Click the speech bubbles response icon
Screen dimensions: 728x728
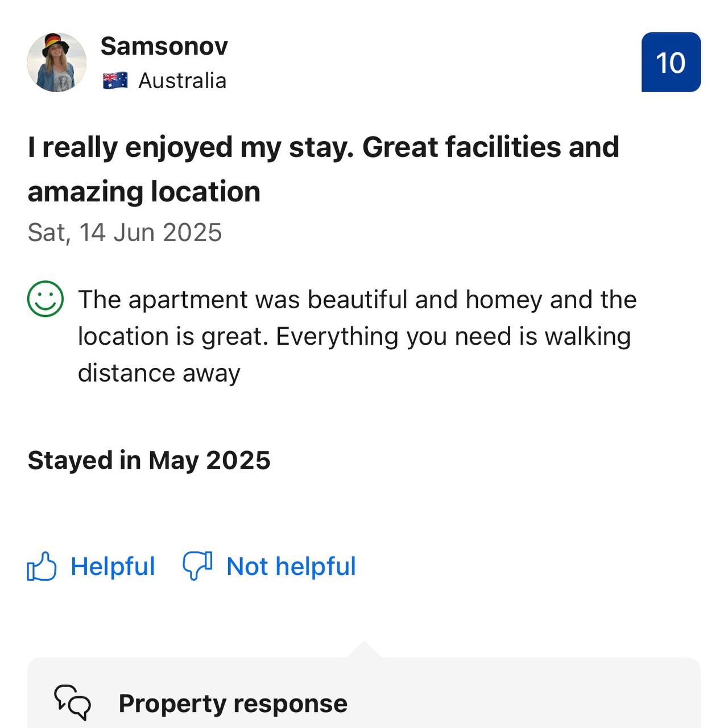pos(72,703)
